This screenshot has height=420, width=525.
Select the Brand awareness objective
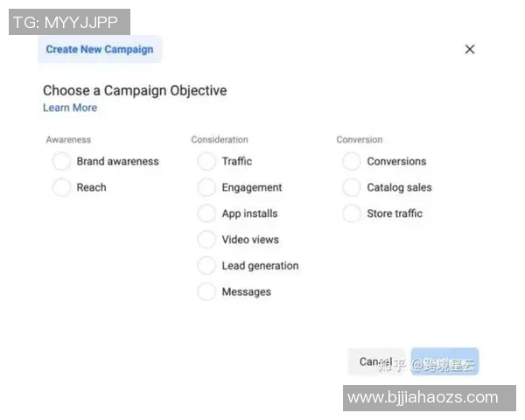coord(61,162)
